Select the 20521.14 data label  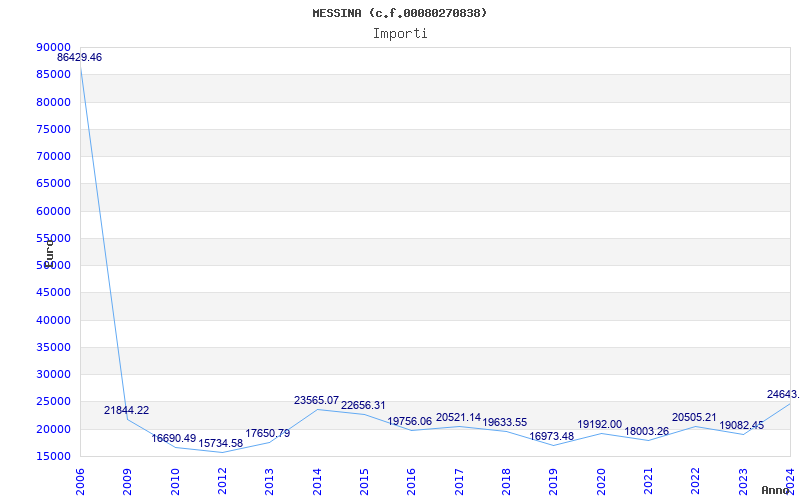tap(458, 417)
